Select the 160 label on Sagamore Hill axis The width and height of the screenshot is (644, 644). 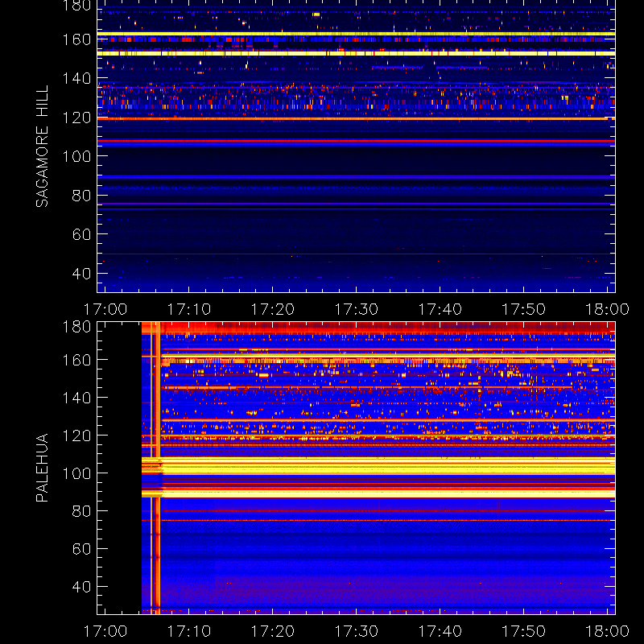76,39
